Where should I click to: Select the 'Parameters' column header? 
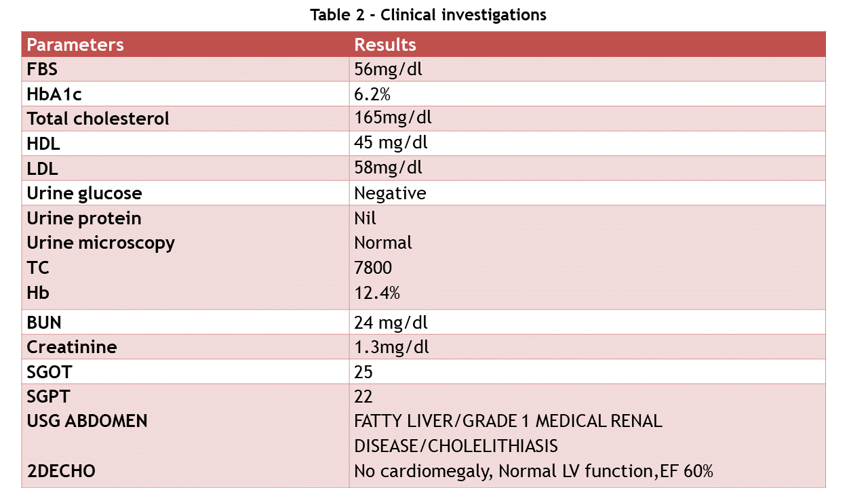click(x=75, y=45)
